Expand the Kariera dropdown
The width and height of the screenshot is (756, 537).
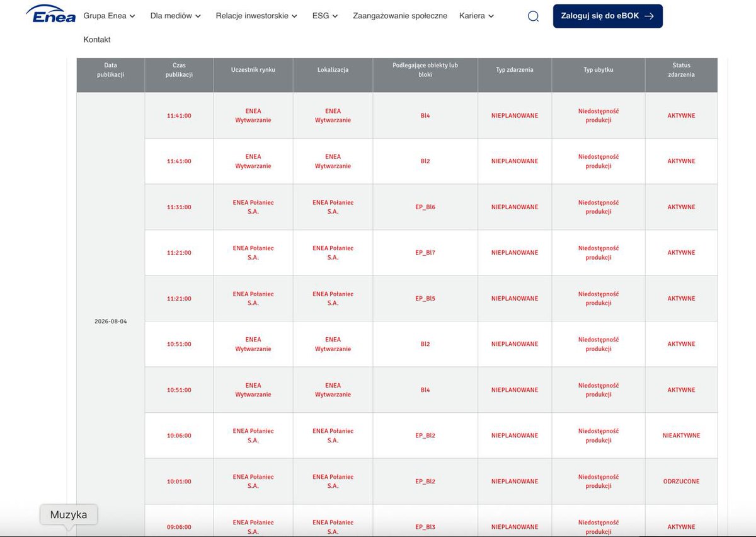(x=477, y=16)
